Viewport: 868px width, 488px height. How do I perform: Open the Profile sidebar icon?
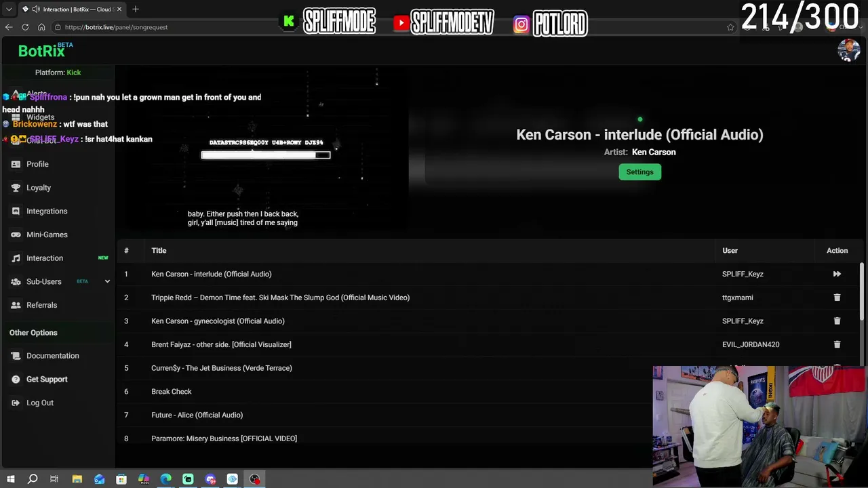16,164
